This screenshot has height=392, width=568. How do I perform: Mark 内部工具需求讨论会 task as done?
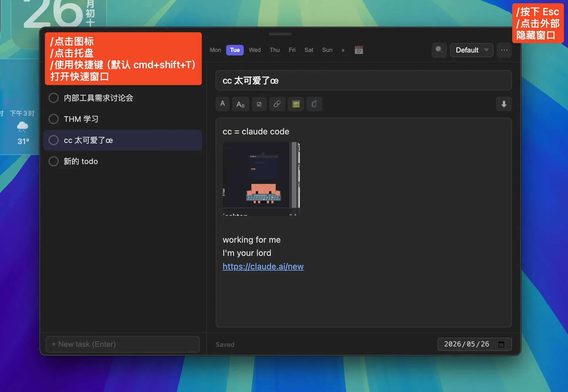pos(53,98)
